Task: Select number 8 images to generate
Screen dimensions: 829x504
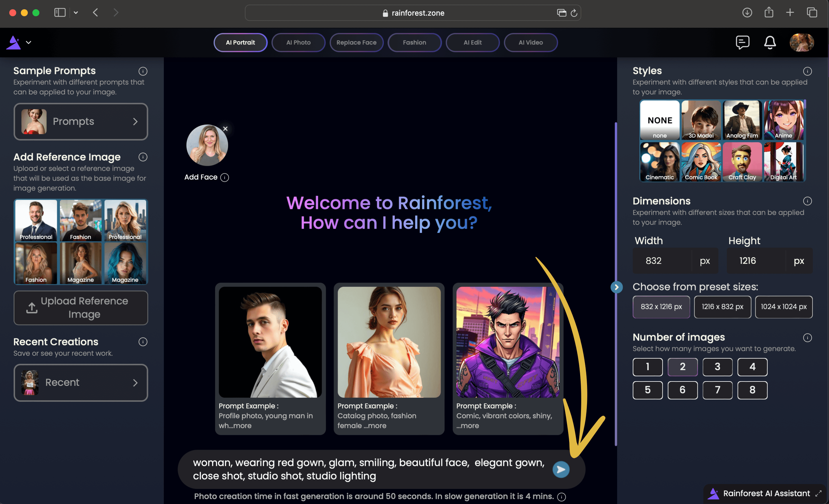Action: click(752, 390)
